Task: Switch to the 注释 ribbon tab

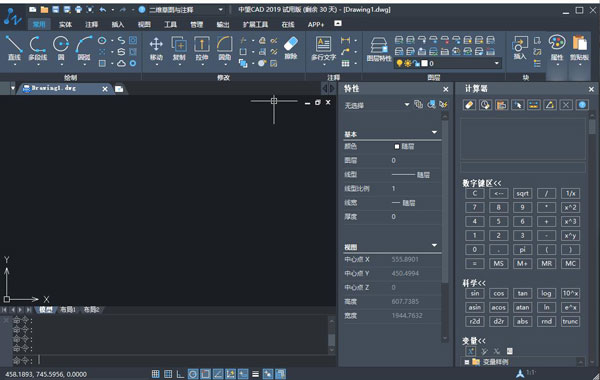Action: [x=91, y=24]
